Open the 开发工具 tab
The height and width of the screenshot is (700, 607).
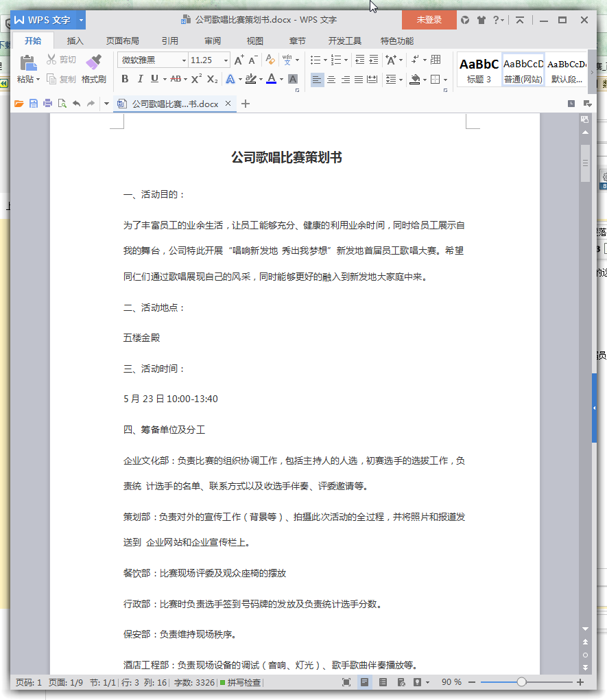coord(344,41)
